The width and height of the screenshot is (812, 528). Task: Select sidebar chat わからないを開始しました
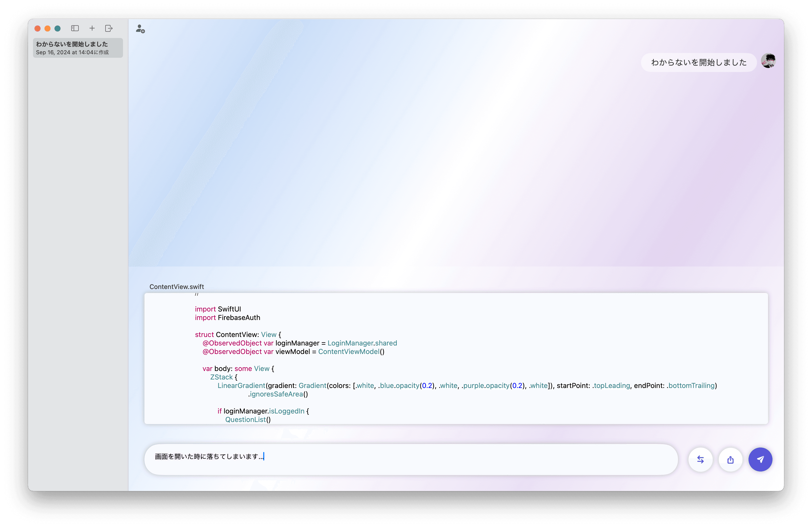point(78,48)
